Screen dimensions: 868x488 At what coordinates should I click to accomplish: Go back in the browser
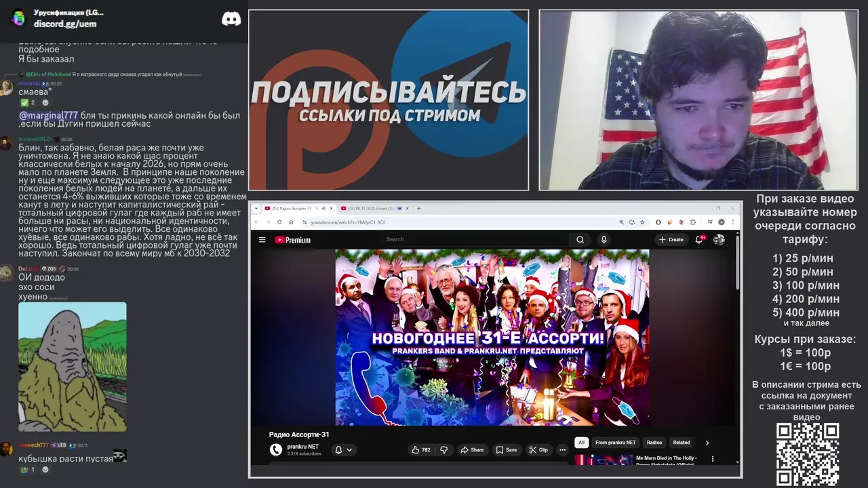pos(257,222)
